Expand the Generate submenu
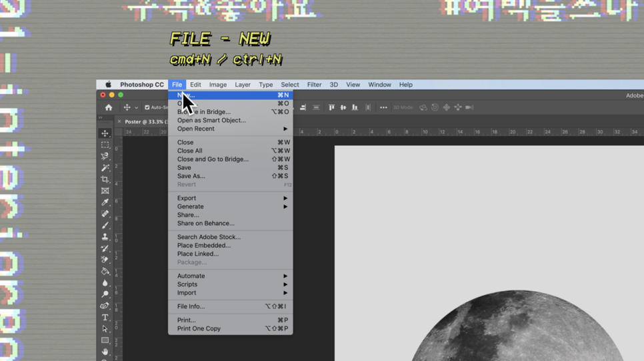This screenshot has height=361, width=644. tap(231, 206)
